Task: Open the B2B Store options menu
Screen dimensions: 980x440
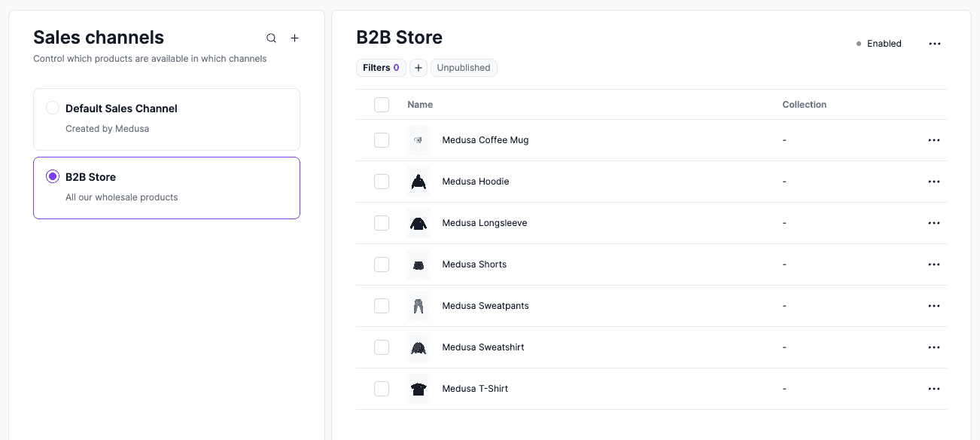Action: pyautogui.click(x=934, y=43)
